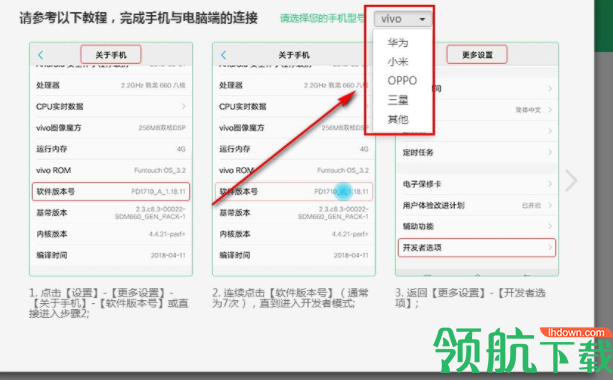
Task: Click the 内核版本 row in the step 1 screenshot
Action: (x=111, y=234)
